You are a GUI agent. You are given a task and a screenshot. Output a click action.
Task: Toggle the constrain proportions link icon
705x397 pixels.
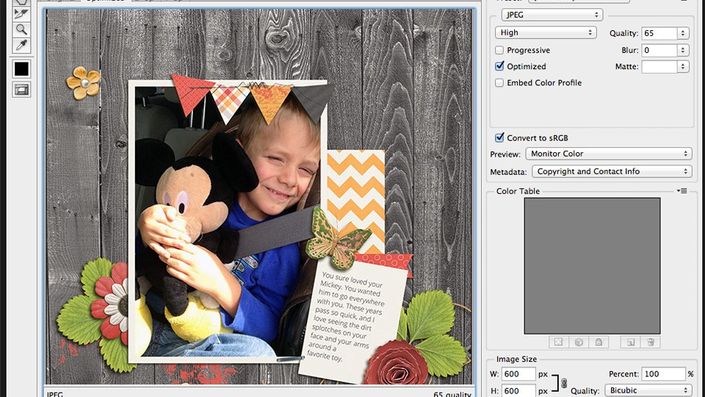coord(563,383)
